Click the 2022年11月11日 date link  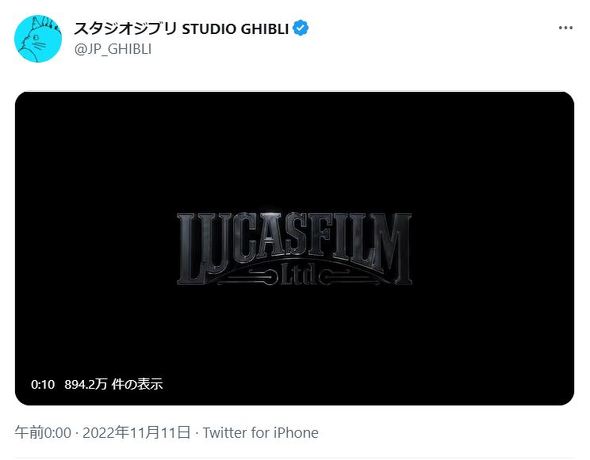tap(136, 433)
